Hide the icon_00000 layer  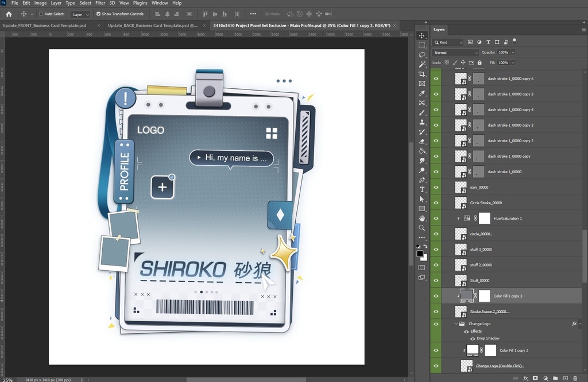(x=436, y=187)
